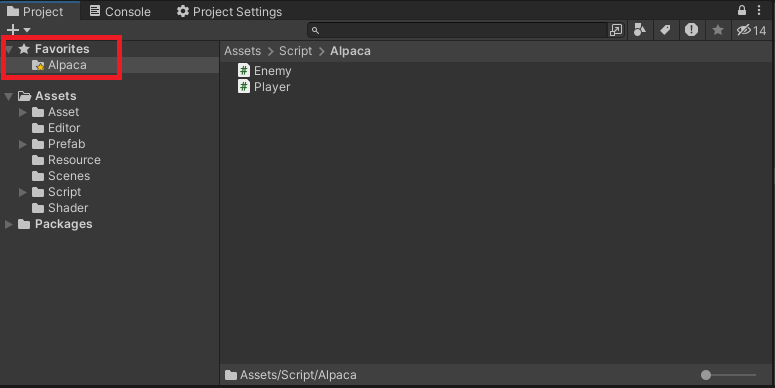The width and height of the screenshot is (775, 388).
Task: Click inside the project search field
Action: point(464,30)
